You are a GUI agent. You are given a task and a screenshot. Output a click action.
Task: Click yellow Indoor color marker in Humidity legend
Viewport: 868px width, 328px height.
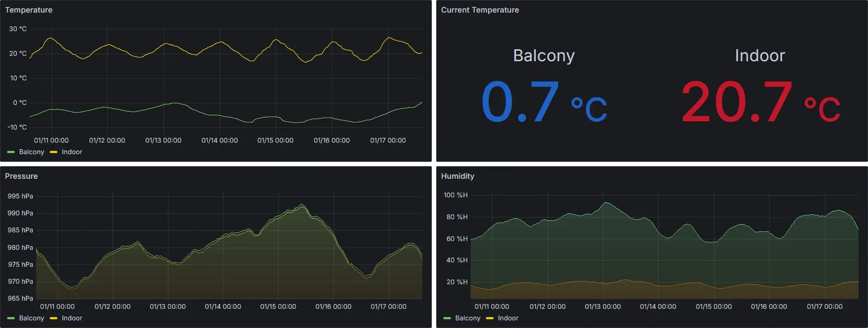click(x=490, y=318)
